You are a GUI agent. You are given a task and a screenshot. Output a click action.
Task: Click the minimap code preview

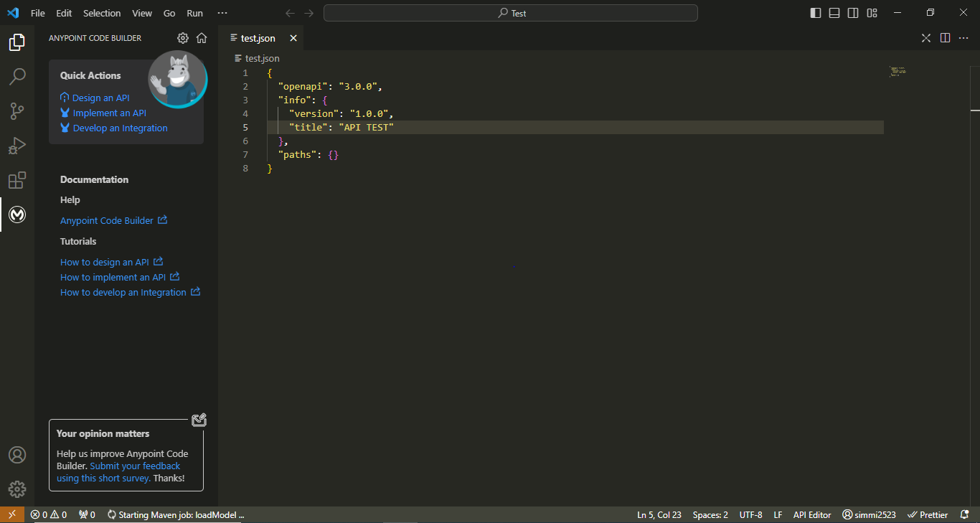897,71
